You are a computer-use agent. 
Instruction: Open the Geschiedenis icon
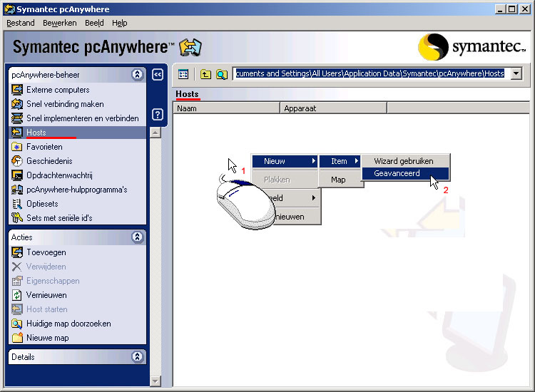[x=17, y=161]
